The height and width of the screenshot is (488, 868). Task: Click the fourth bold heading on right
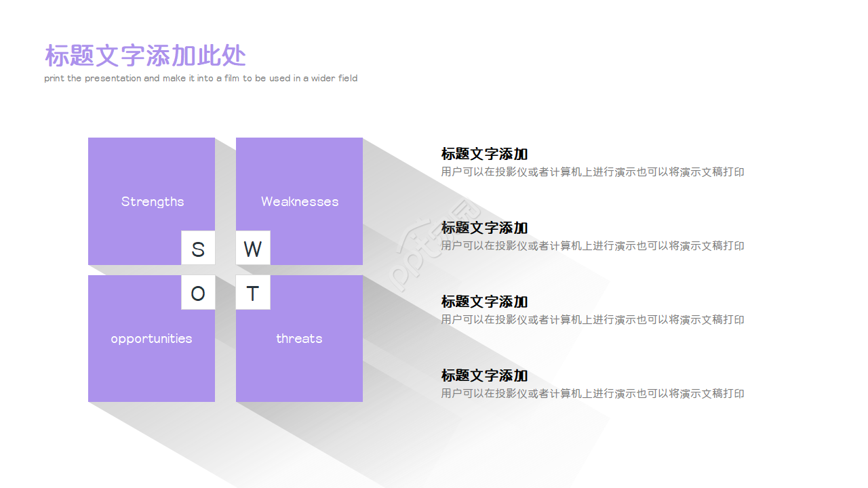[484, 375]
